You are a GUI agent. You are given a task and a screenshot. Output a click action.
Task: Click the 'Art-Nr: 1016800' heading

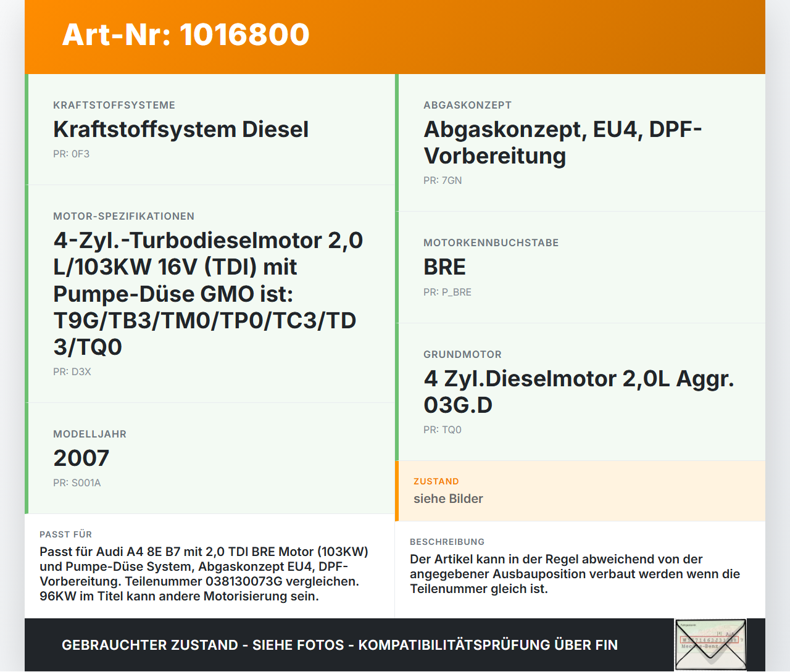pos(186,35)
